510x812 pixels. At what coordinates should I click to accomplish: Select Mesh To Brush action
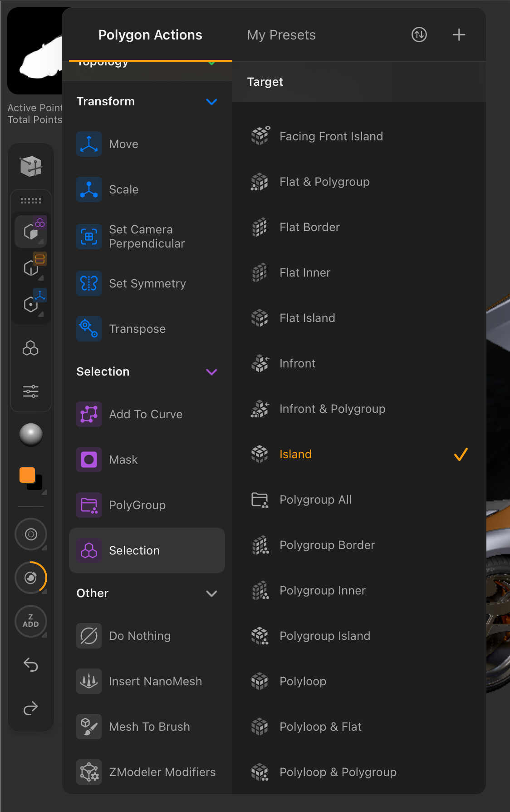[147, 727]
